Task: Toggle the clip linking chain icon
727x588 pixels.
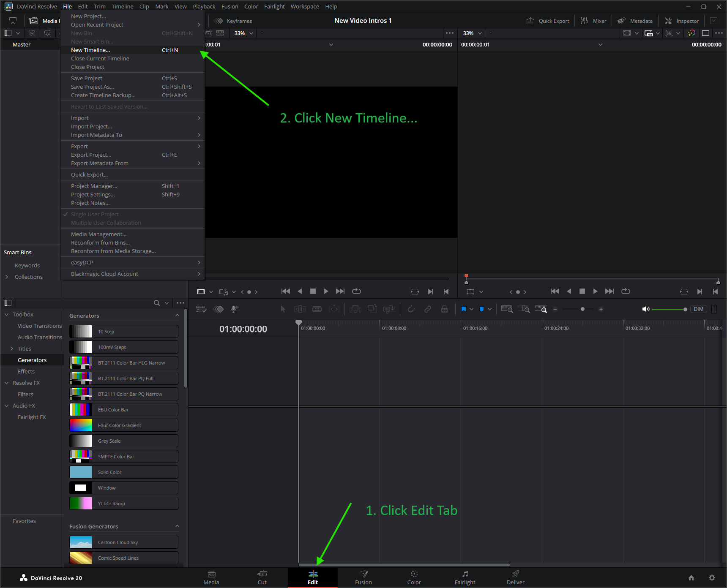Action: click(x=428, y=309)
